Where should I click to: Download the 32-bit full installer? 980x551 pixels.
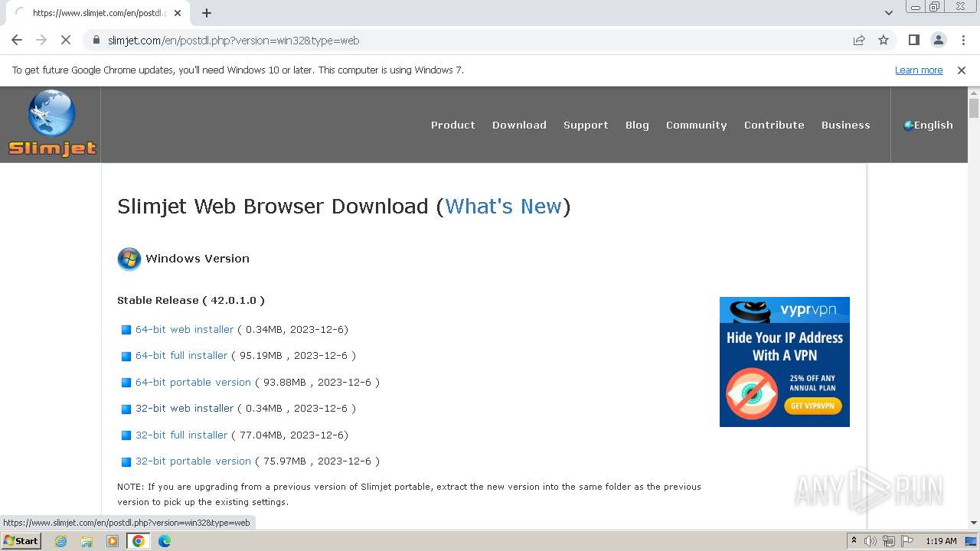(x=181, y=435)
